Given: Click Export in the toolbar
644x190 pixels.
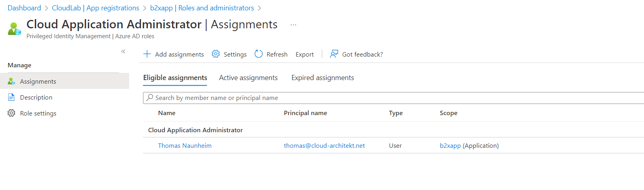Looking at the screenshot, I should pyautogui.click(x=305, y=54).
